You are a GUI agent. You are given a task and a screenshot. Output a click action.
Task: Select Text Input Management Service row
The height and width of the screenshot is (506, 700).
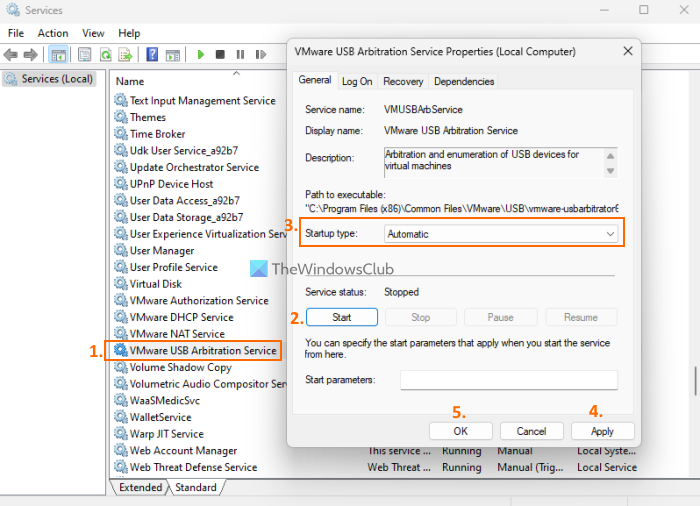[195, 100]
